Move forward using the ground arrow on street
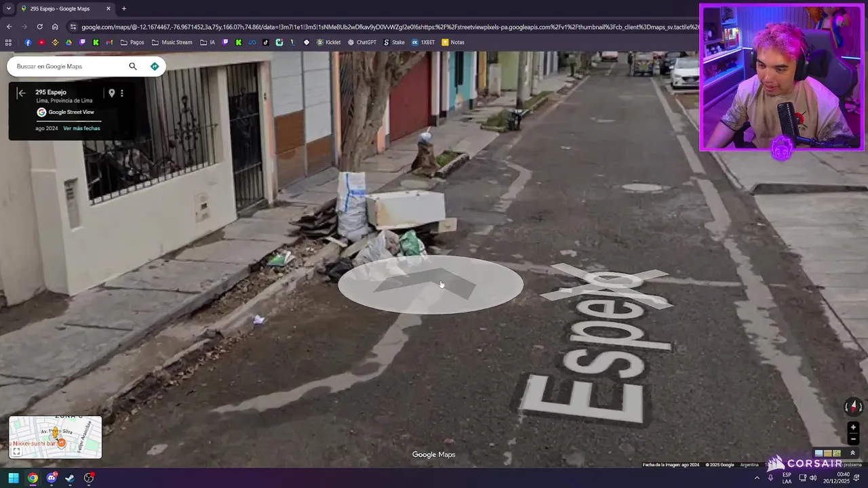This screenshot has width=868, height=488. click(x=431, y=285)
